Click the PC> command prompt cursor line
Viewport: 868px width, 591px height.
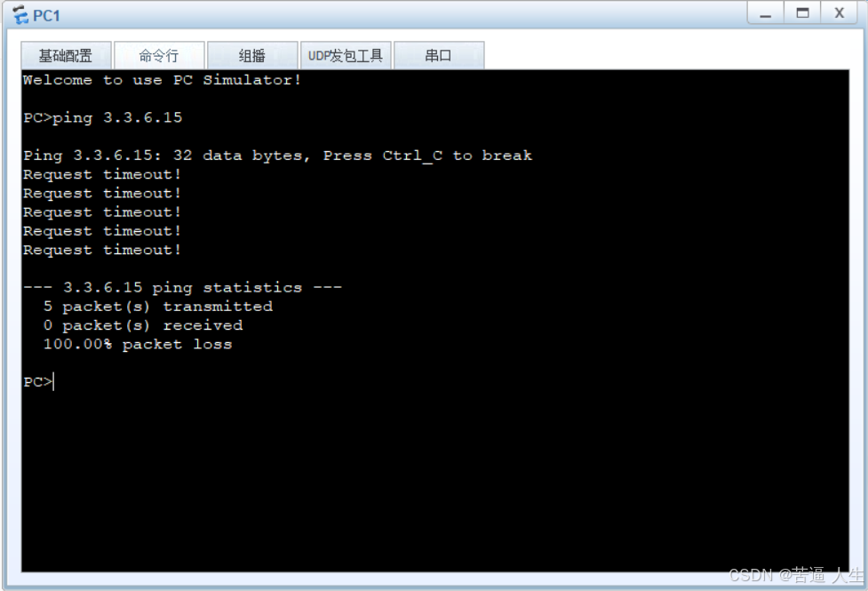point(39,382)
